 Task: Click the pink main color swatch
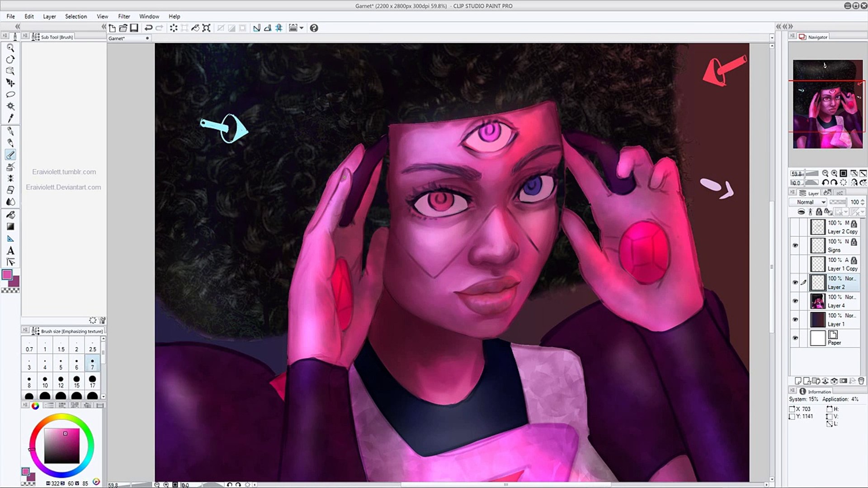7,275
